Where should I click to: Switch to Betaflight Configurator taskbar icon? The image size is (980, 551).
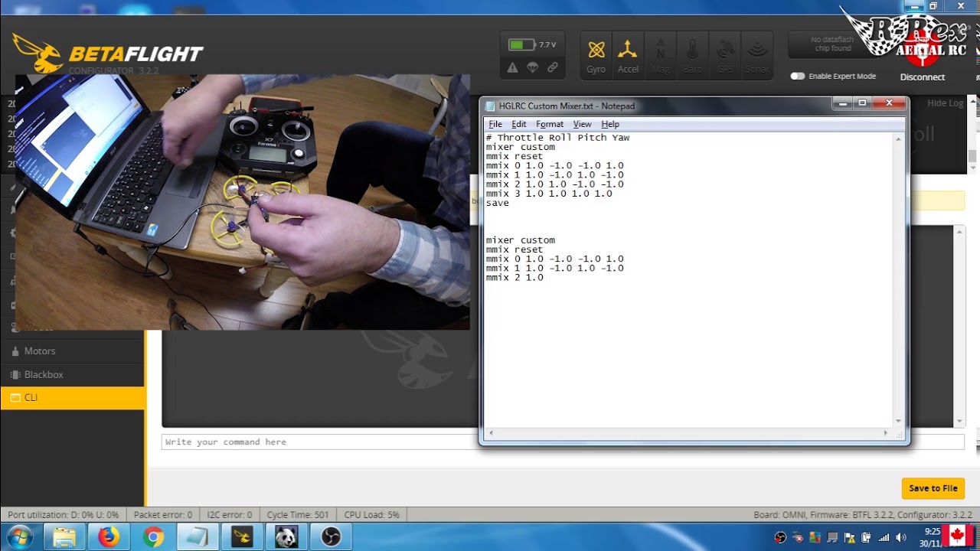[242, 537]
